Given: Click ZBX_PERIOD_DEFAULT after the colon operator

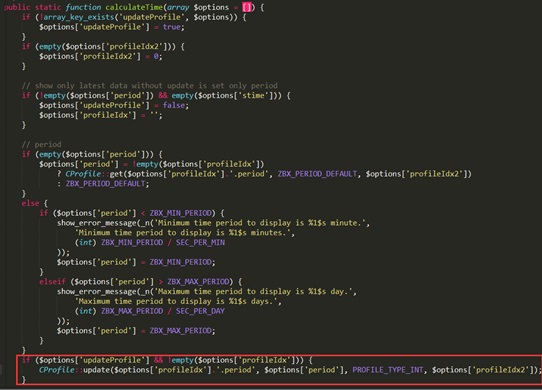Looking at the screenshot, I should (x=105, y=184).
